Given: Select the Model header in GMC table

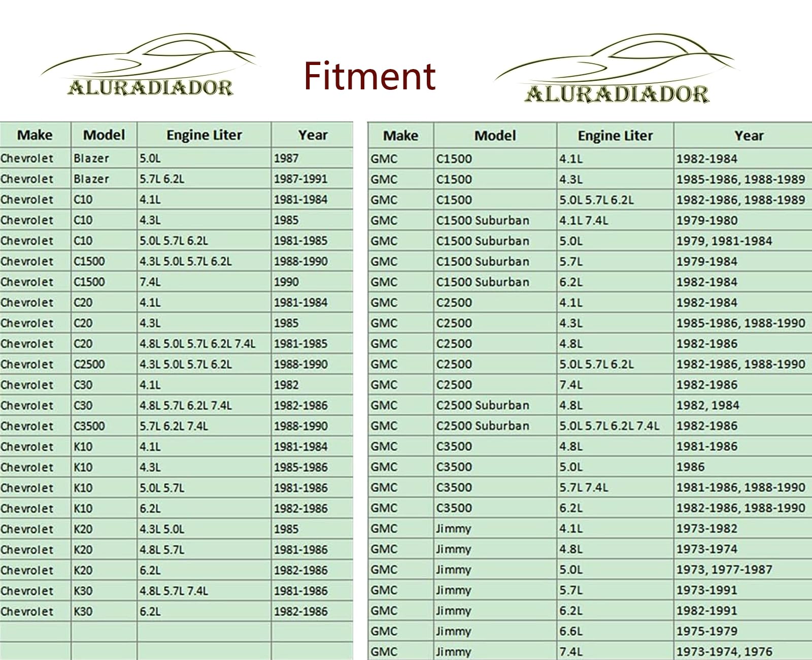Looking at the screenshot, I should click(495, 136).
